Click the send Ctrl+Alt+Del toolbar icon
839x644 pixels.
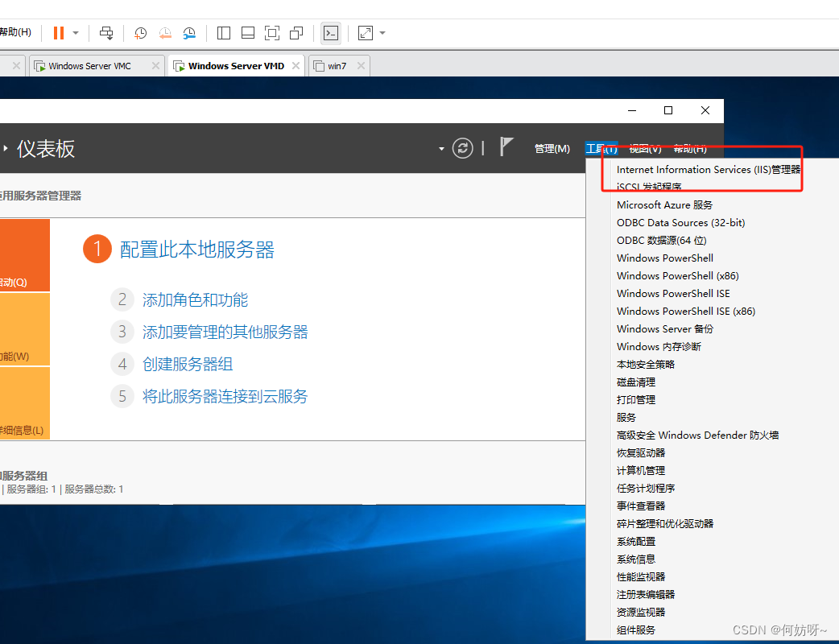tap(106, 33)
